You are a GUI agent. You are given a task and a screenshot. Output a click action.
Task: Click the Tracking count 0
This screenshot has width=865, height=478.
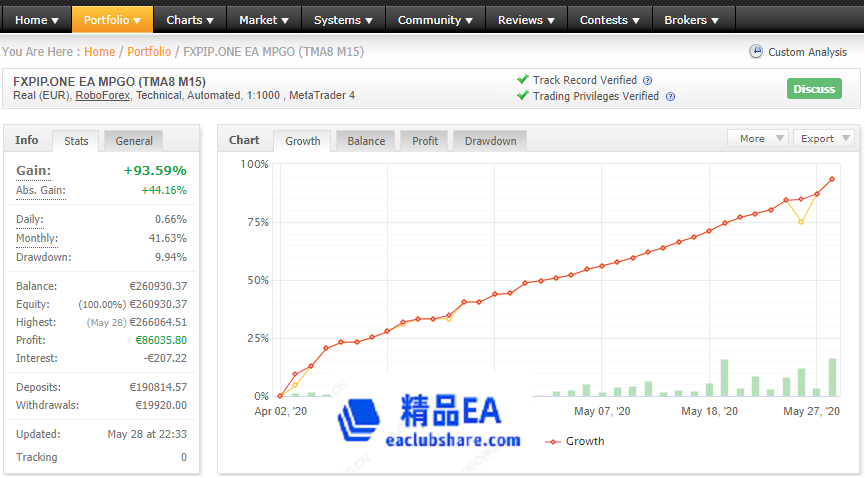pyautogui.click(x=184, y=458)
